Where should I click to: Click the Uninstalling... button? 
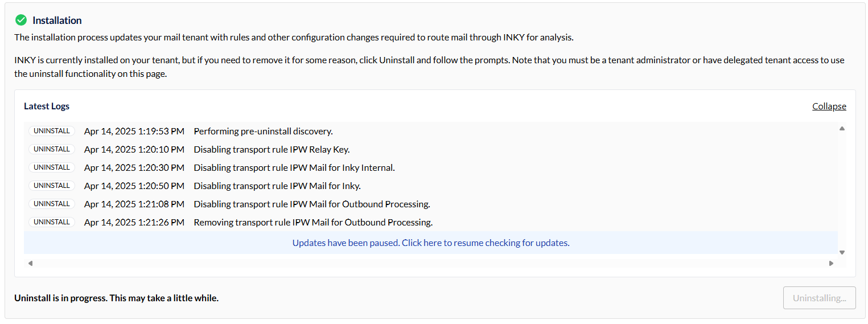(x=819, y=298)
